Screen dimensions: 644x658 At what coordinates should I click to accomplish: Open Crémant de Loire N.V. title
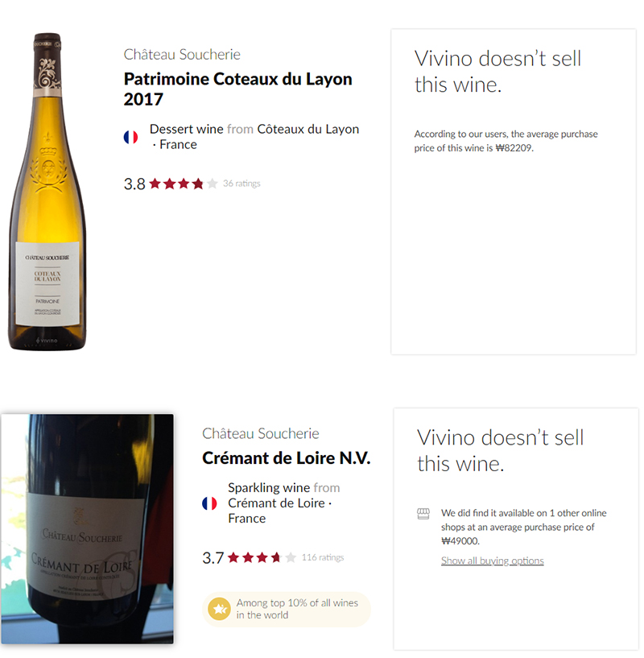(x=286, y=457)
